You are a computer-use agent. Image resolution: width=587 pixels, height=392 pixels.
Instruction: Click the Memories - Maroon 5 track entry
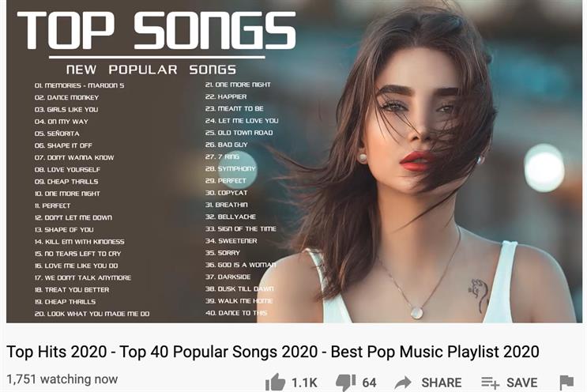(79, 85)
